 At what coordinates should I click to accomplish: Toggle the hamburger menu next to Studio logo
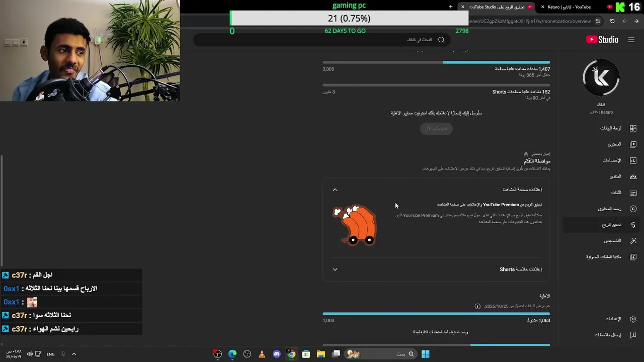[631, 40]
